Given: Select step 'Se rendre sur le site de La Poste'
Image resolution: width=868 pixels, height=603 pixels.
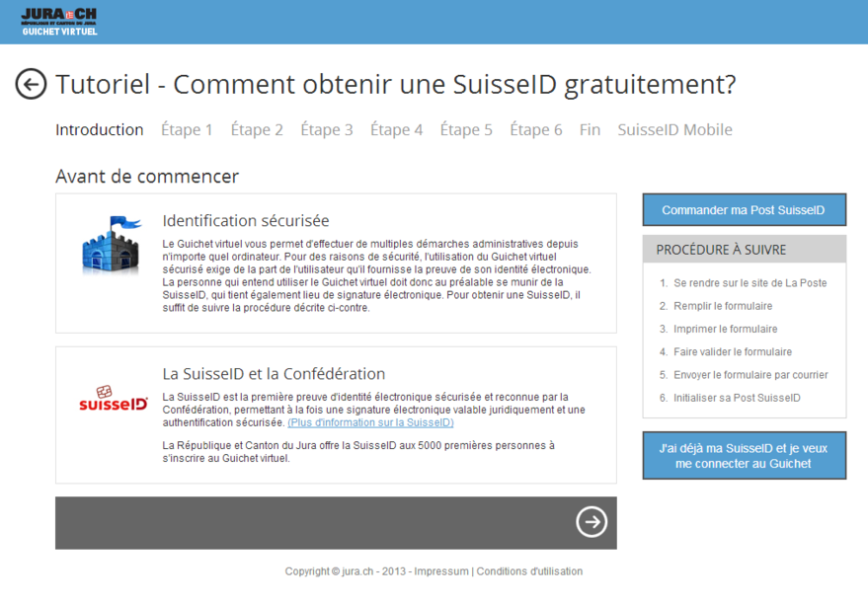Looking at the screenshot, I should tap(750, 282).
